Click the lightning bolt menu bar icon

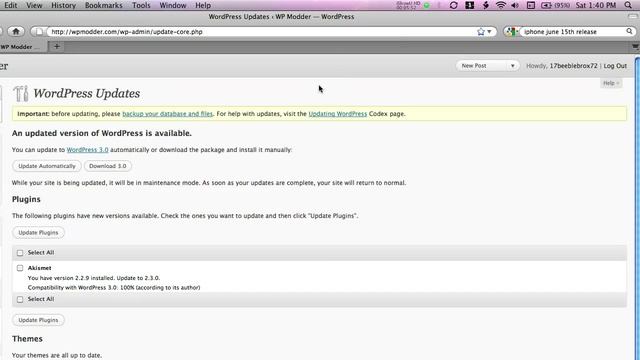click(x=486, y=5)
